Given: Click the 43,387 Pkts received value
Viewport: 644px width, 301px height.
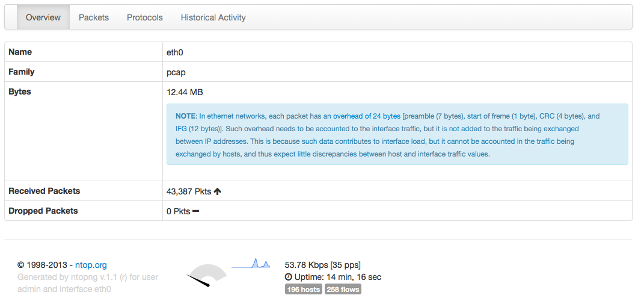Looking at the screenshot, I should [x=188, y=191].
